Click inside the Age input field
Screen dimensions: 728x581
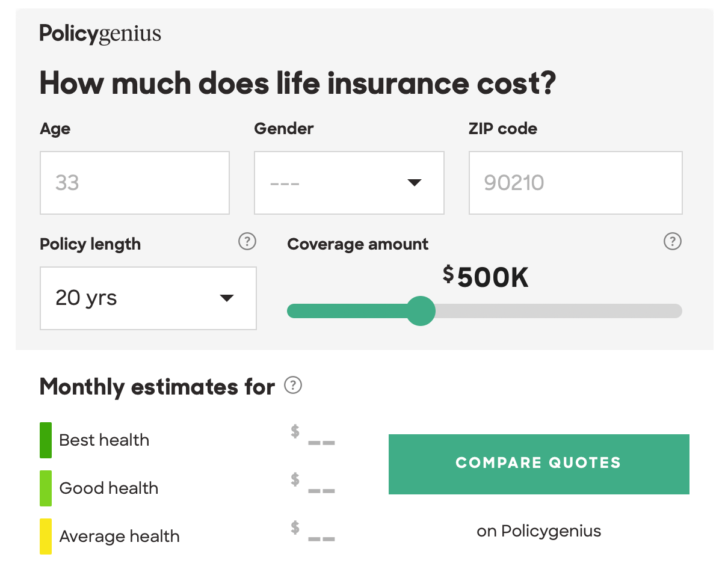click(x=134, y=182)
